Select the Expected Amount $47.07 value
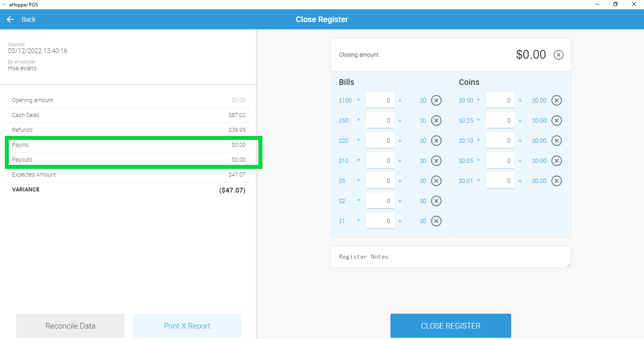The width and height of the screenshot is (644, 339). point(237,175)
